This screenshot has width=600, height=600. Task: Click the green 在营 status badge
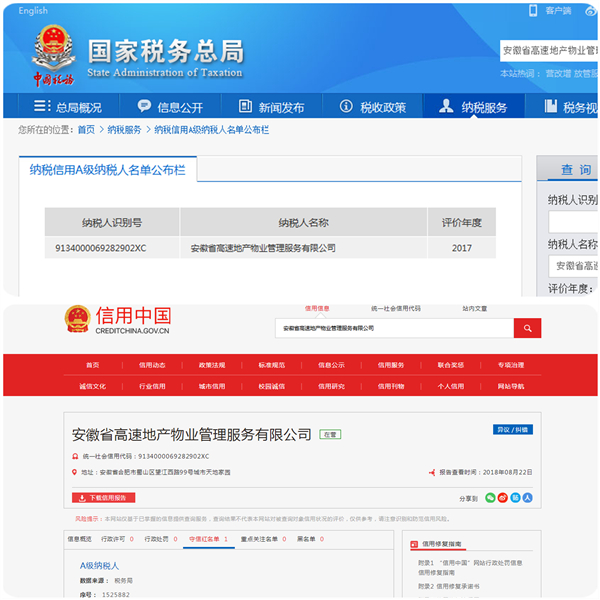click(330, 435)
